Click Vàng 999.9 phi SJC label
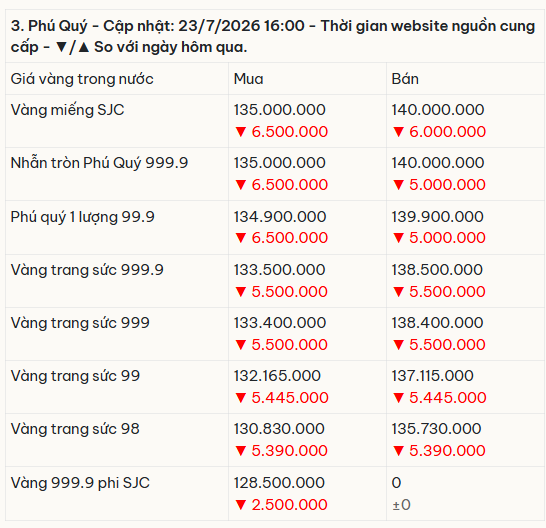The width and height of the screenshot is (546, 528). [80, 483]
